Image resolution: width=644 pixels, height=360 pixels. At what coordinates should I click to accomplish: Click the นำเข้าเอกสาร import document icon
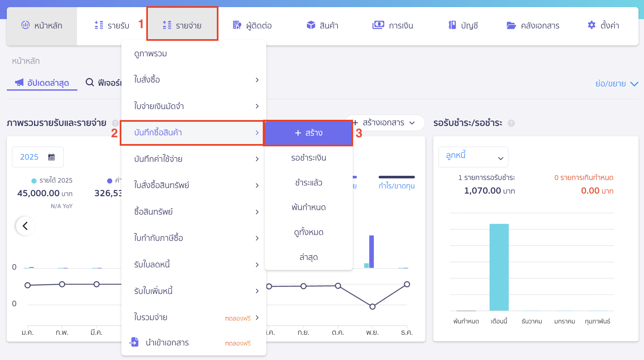point(134,342)
